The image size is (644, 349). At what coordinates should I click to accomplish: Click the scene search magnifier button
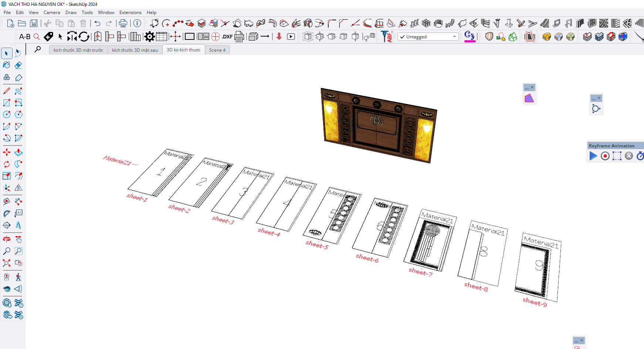38,49
